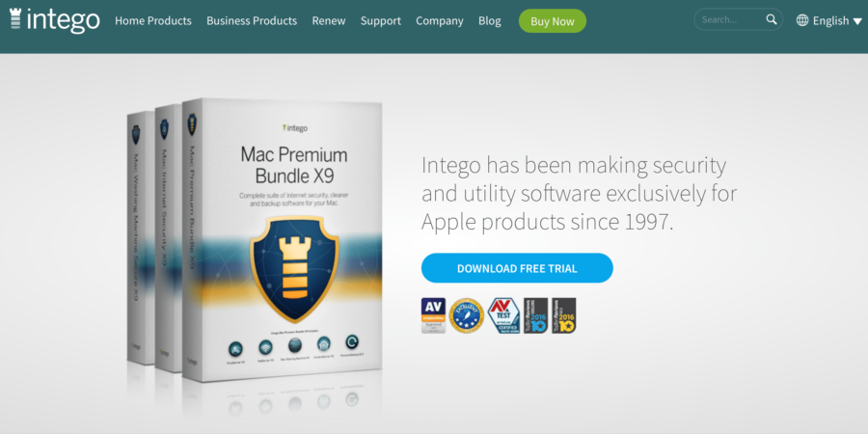Open the Home Products menu

coord(153,21)
